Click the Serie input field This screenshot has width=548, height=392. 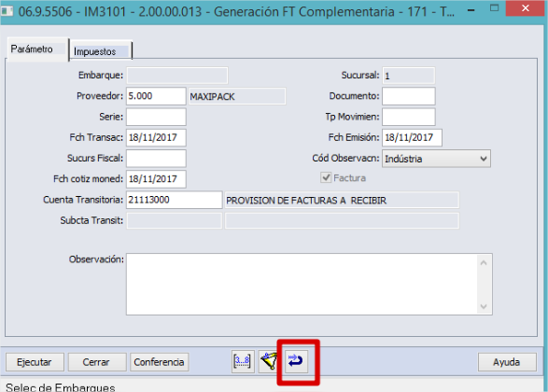pyautogui.click(x=156, y=117)
